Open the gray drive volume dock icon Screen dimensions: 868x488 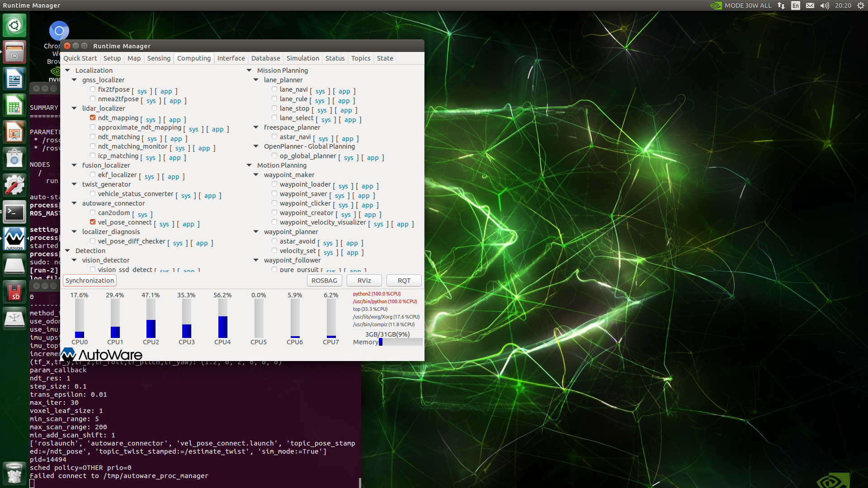14,266
